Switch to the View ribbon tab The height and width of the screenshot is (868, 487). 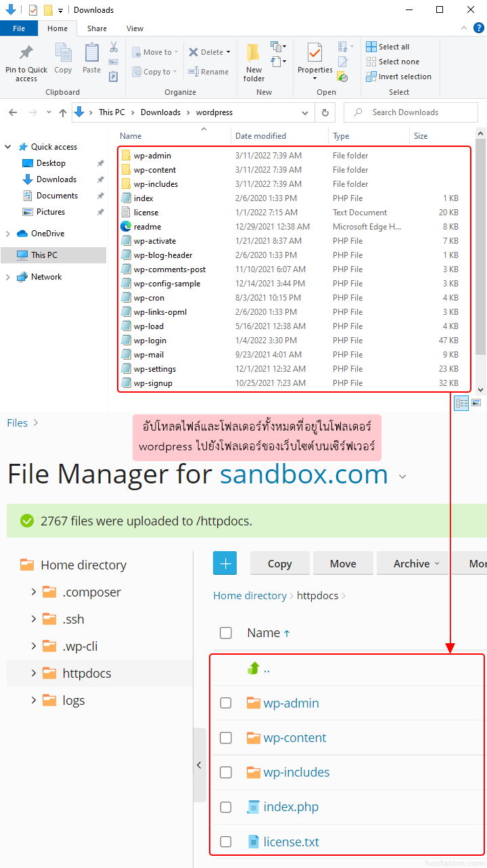(135, 28)
